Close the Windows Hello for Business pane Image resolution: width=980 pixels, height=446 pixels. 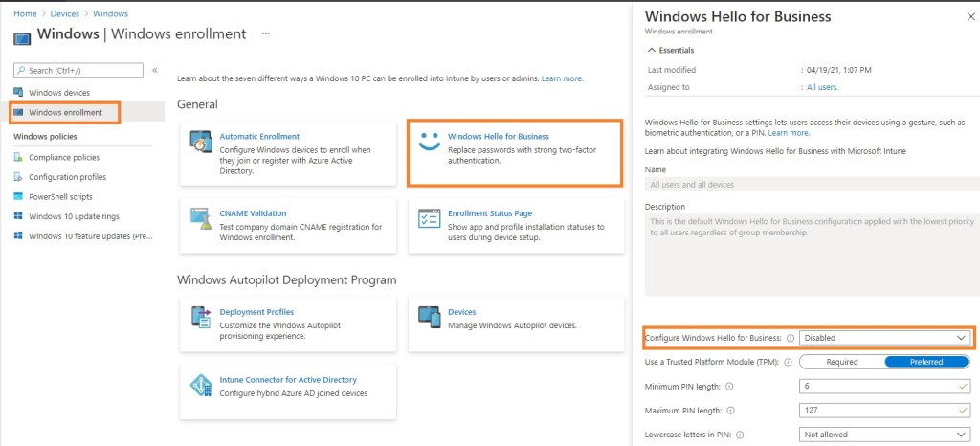click(970, 17)
